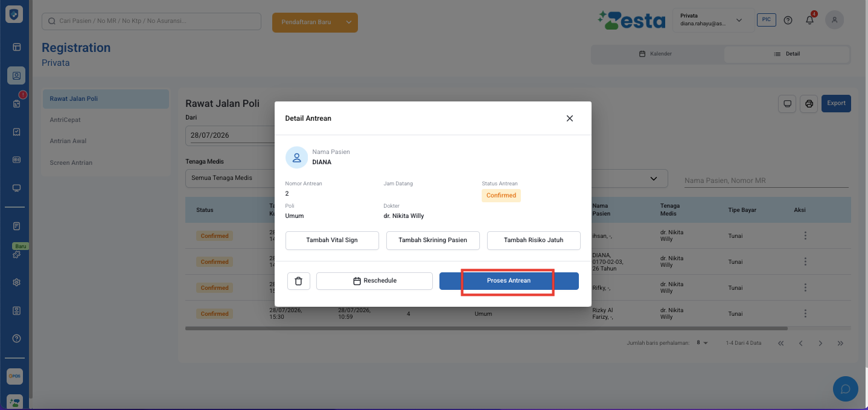
Task: Open the help question mark icon in the header
Action: click(x=788, y=20)
